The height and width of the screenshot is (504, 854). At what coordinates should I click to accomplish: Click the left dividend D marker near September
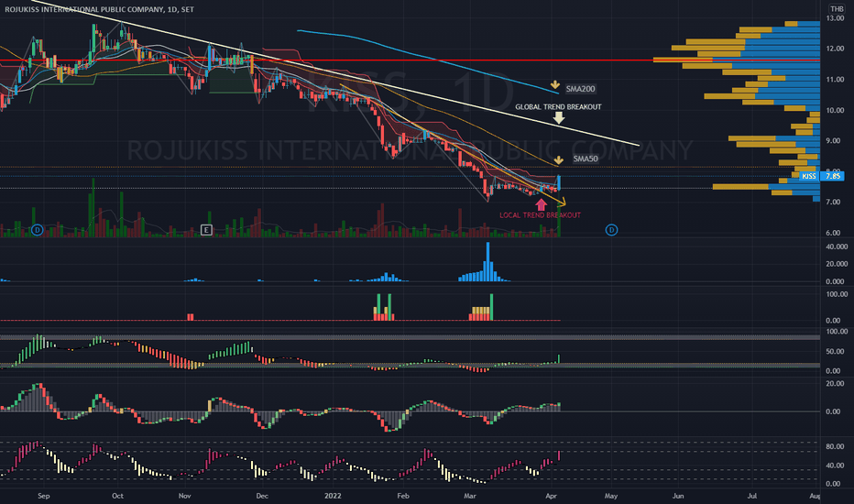tap(37, 230)
